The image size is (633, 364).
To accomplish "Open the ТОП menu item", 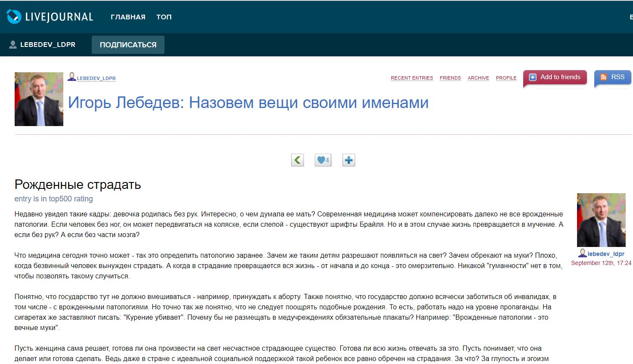I will click(164, 17).
